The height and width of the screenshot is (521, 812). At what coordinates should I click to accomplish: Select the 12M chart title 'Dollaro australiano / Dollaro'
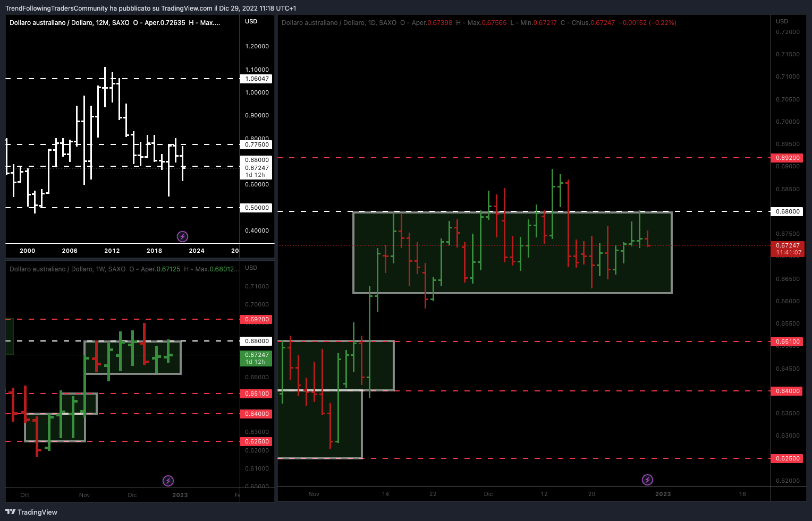[50, 23]
